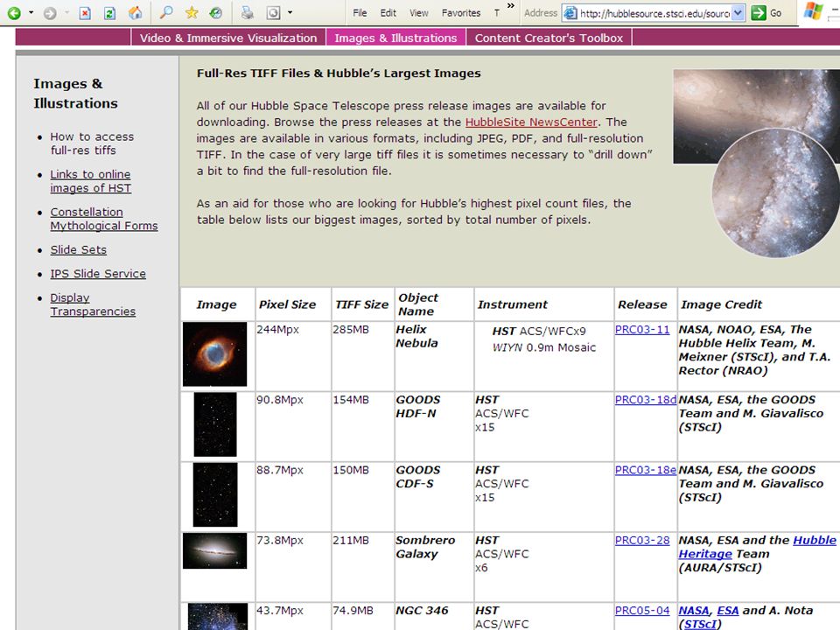Click the 'TIFF Size' column header
The width and height of the screenshot is (840, 630).
361,304
